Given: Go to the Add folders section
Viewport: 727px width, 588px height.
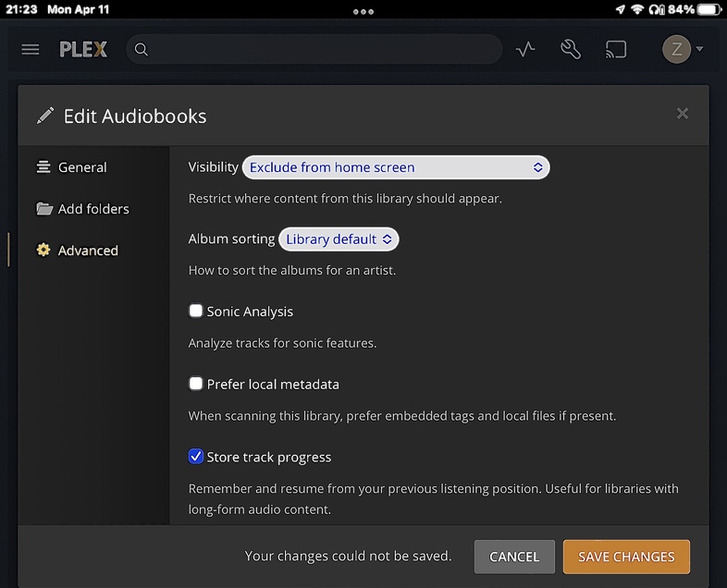Looking at the screenshot, I should 92,209.
